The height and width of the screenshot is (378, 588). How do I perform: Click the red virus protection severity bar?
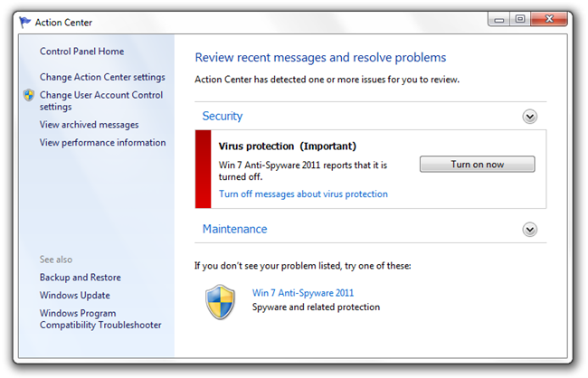tap(203, 169)
